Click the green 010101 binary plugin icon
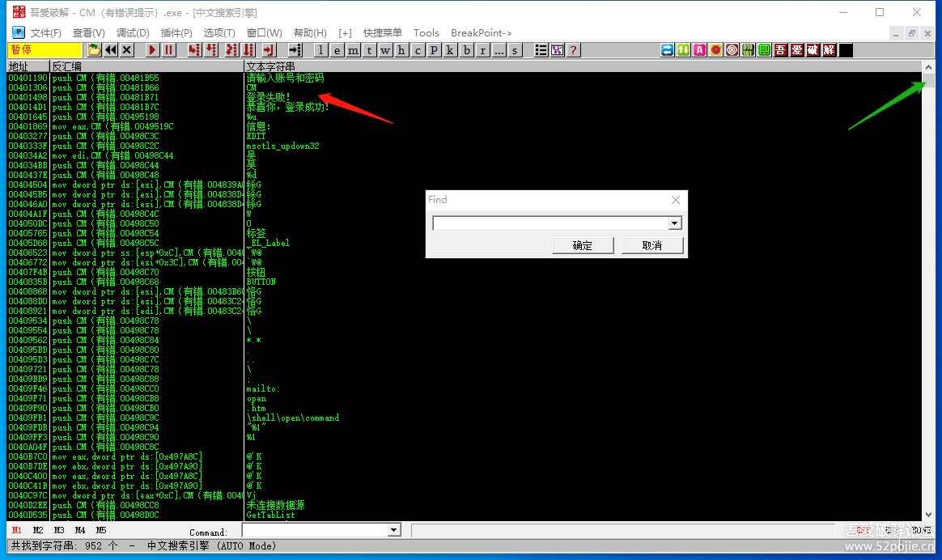Screen dimensions: 942x560 pos(748,50)
